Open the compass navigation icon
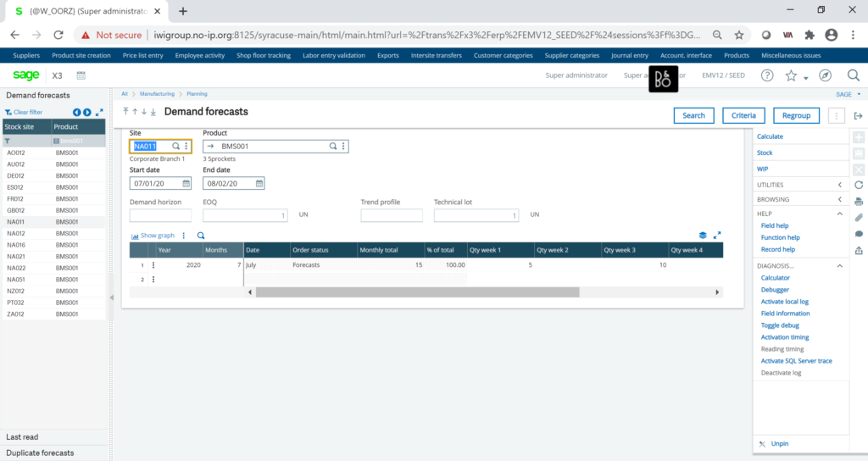 coord(825,75)
